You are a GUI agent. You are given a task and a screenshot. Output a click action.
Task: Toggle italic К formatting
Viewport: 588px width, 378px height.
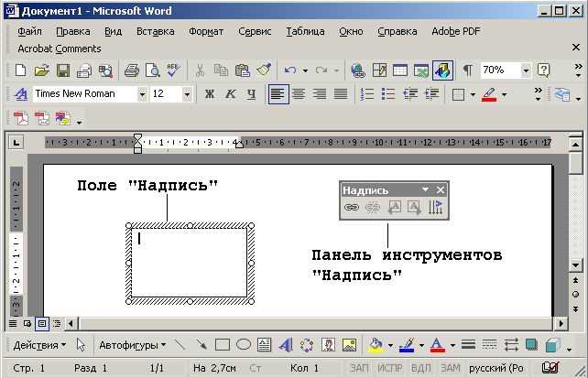coord(230,93)
